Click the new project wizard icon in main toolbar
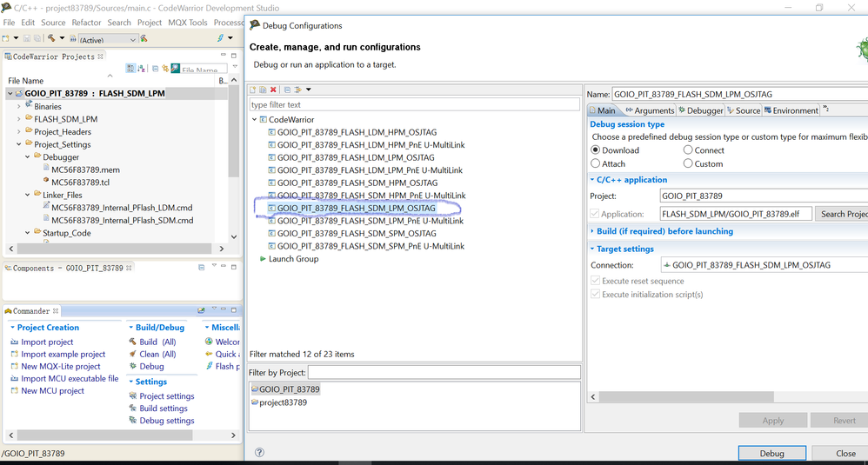The height and width of the screenshot is (465, 868). pos(5,38)
